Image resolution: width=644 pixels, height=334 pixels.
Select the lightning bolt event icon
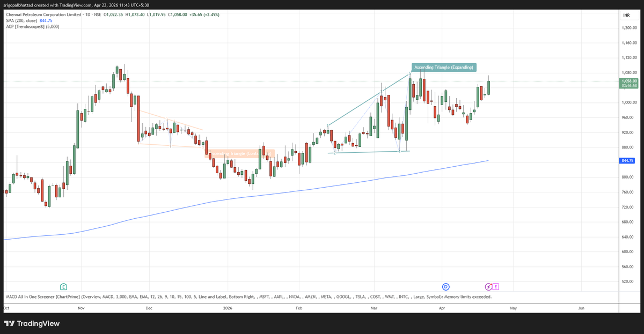pyautogui.click(x=487, y=287)
